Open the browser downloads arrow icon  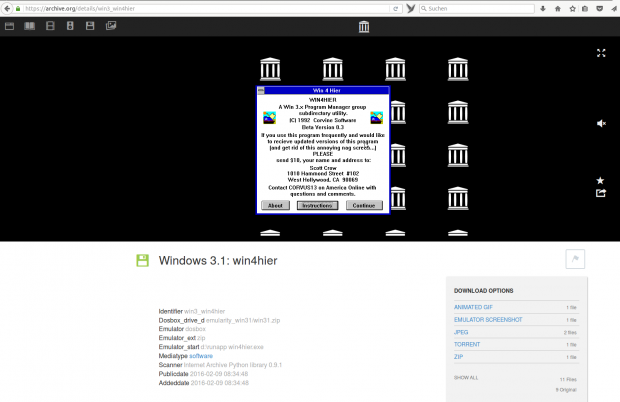click(542, 8)
